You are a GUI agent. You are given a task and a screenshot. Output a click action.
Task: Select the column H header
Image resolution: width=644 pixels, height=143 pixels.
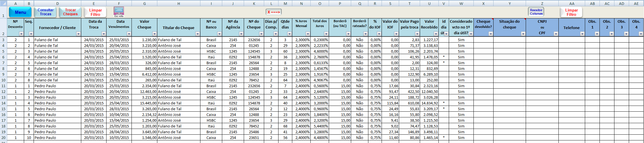[179, 3]
